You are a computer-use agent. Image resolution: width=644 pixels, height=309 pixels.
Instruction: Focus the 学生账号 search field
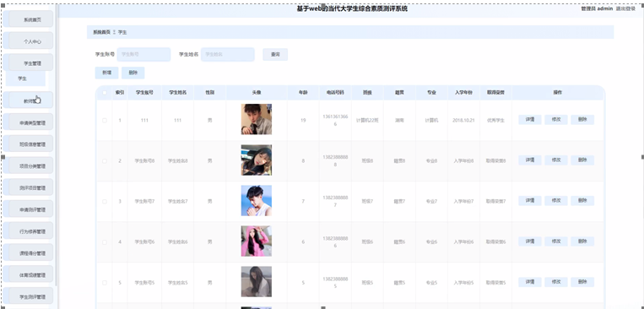point(143,54)
